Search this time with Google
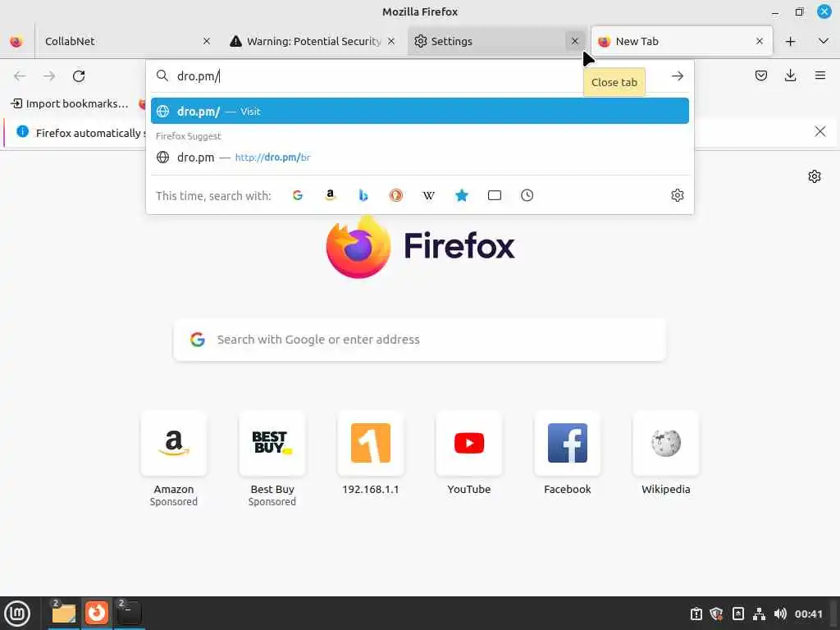840x630 pixels. click(x=298, y=195)
